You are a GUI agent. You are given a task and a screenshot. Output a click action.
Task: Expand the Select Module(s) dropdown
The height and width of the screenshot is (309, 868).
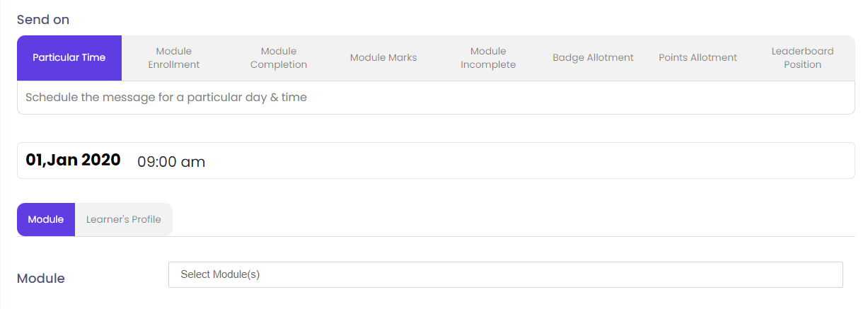[505, 275]
